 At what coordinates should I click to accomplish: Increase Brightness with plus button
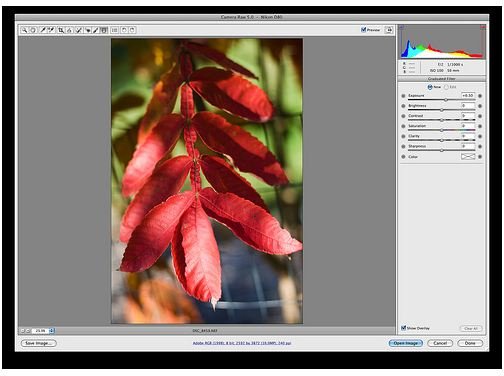(480, 106)
